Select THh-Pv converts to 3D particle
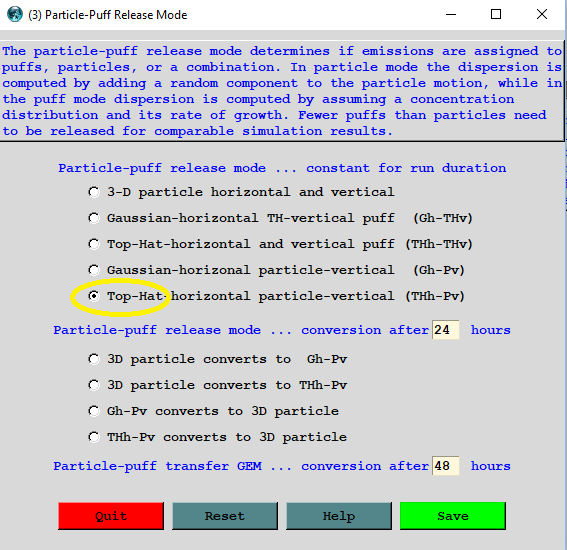The image size is (567, 550). click(x=94, y=437)
